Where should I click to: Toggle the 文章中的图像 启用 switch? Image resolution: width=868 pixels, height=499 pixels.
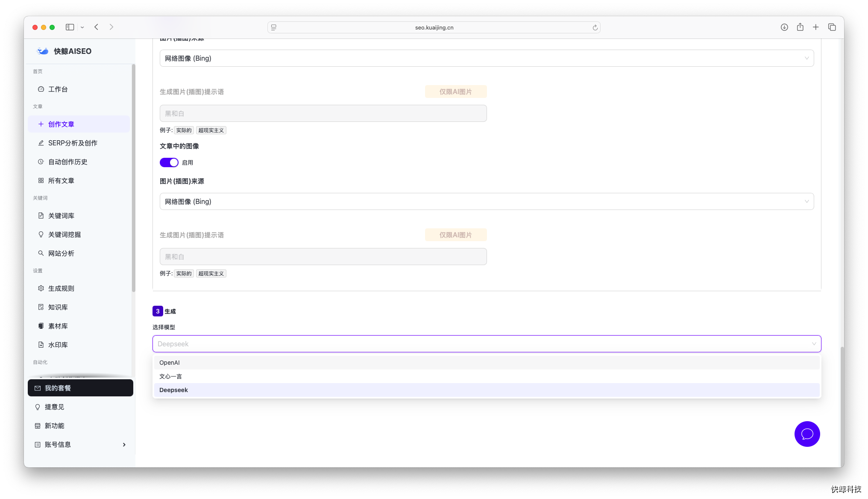(x=169, y=162)
